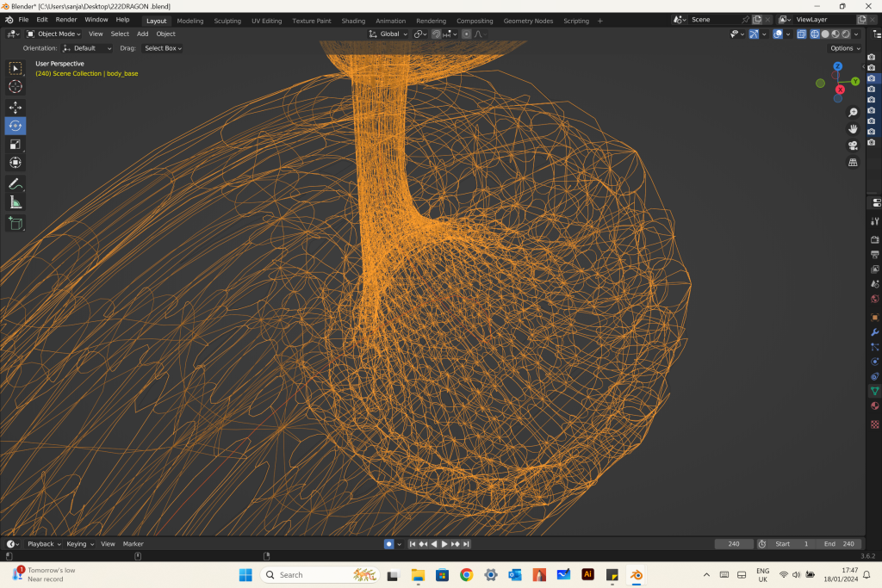Click the Windows Start button
The width and height of the screenshot is (882, 588).
pyautogui.click(x=245, y=575)
